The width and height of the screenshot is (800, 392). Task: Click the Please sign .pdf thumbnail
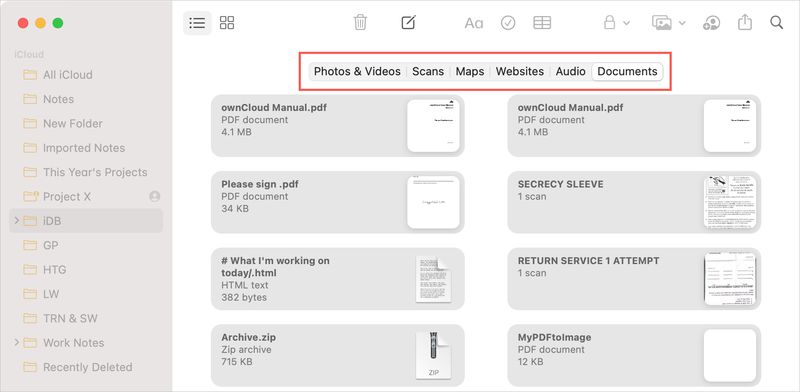click(x=433, y=202)
